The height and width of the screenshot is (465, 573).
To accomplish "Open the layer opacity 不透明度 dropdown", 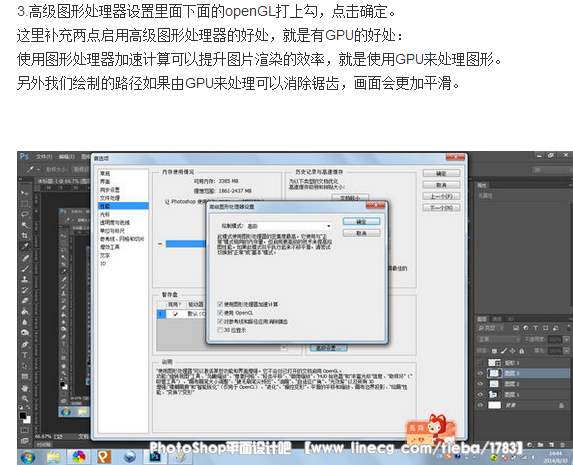I will [566, 339].
